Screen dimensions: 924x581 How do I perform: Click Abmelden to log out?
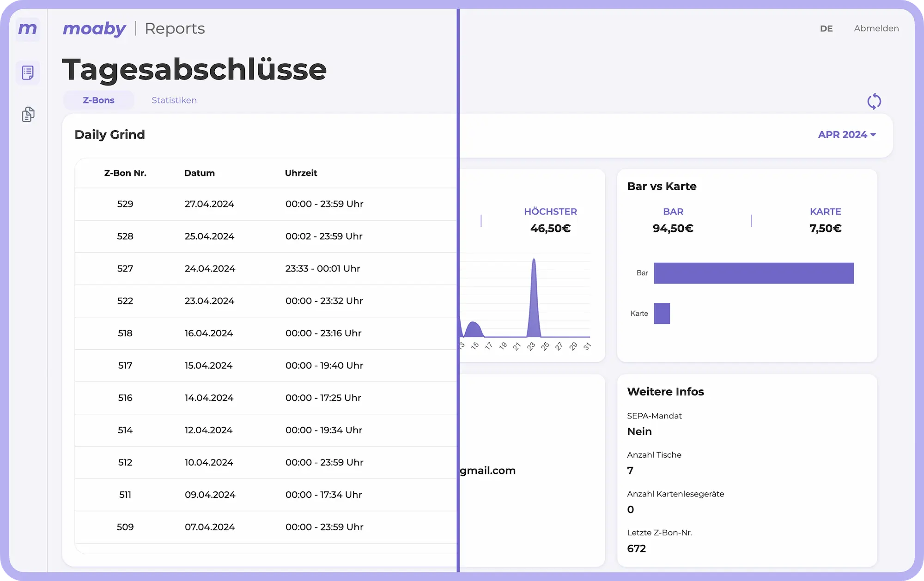(876, 29)
